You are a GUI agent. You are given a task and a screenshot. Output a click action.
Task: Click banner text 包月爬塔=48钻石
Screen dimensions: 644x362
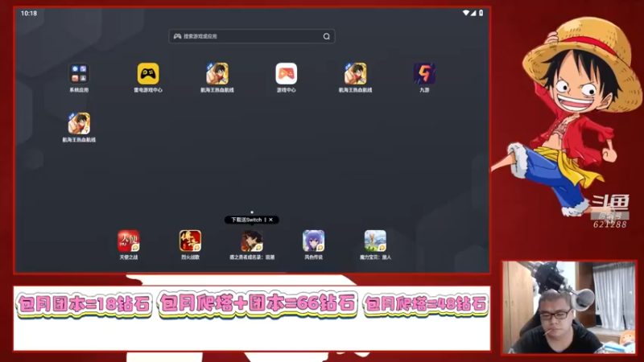point(426,304)
